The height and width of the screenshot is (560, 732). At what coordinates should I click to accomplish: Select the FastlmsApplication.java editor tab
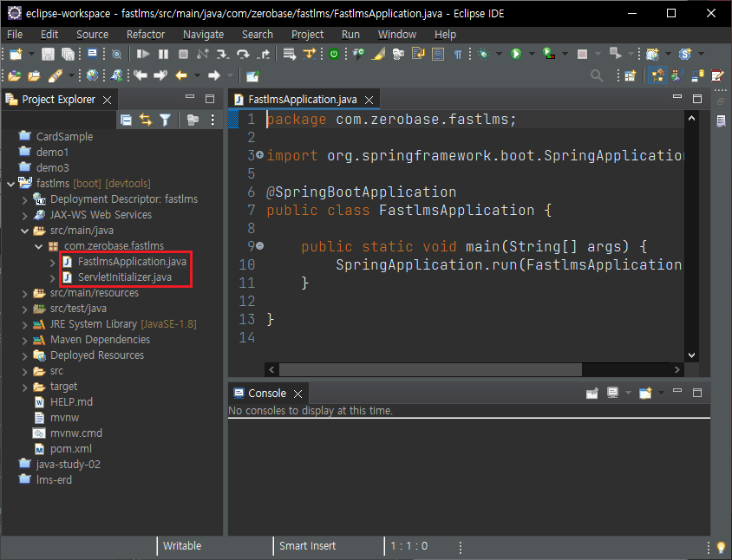click(x=302, y=100)
